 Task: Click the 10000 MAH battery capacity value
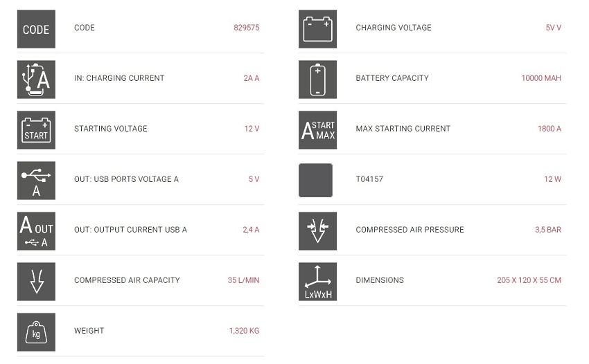click(x=541, y=78)
